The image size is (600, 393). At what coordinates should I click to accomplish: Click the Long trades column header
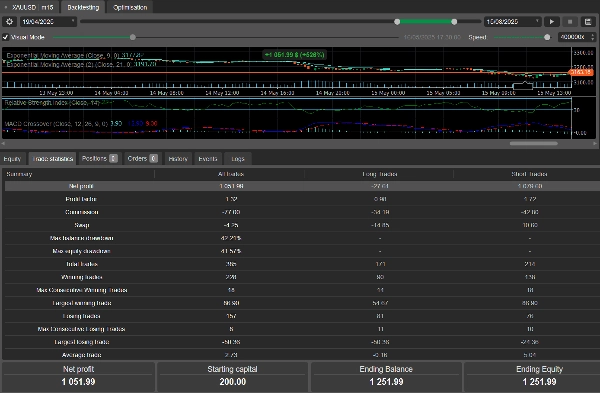tap(380, 174)
